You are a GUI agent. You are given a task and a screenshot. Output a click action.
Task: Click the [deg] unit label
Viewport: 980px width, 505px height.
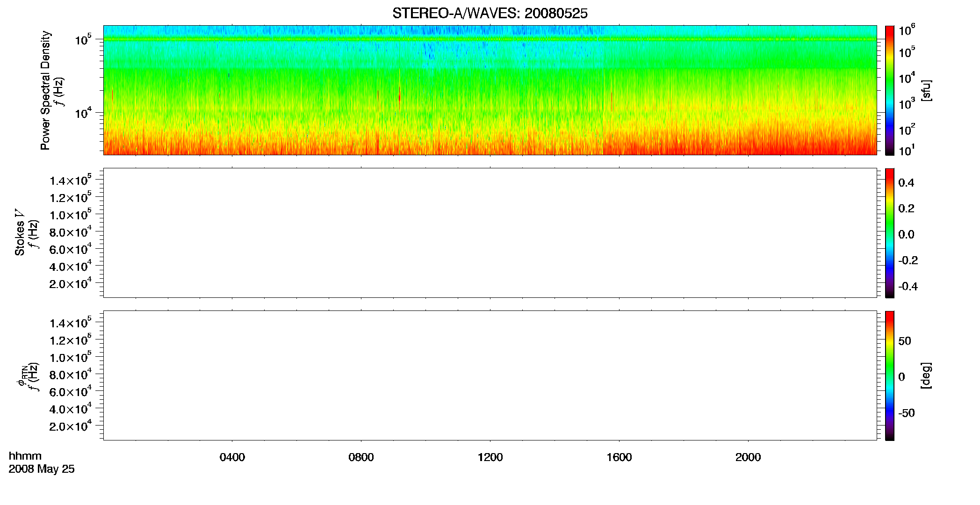926,375
